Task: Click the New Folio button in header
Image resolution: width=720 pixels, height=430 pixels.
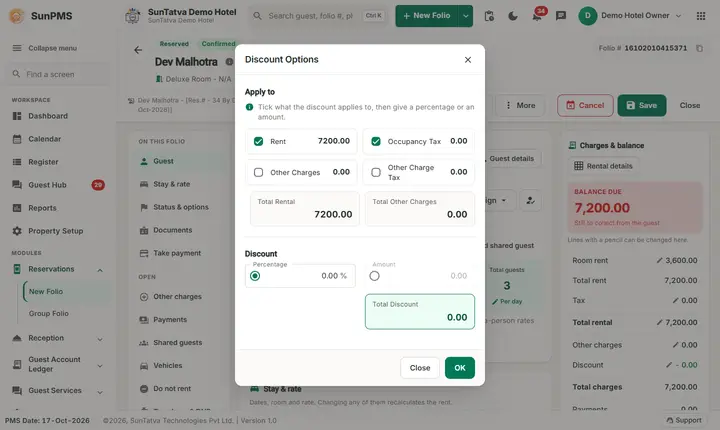Action: [x=427, y=16]
